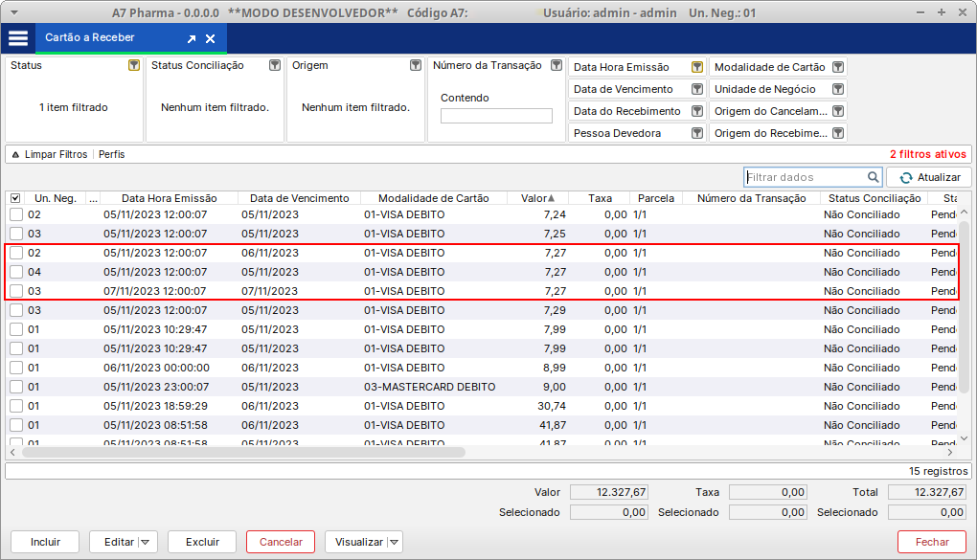Click Modalidade de Cartão filter funnel icon
Viewport: 977px width, 560px height.
click(x=837, y=67)
